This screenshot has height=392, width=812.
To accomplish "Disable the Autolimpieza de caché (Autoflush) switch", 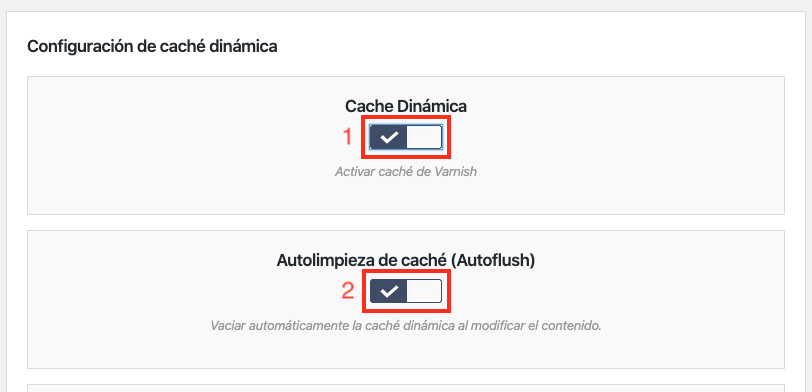I will click(405, 292).
